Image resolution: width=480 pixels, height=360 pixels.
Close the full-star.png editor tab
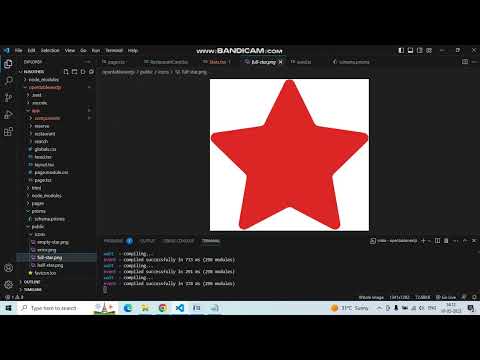[281, 62]
